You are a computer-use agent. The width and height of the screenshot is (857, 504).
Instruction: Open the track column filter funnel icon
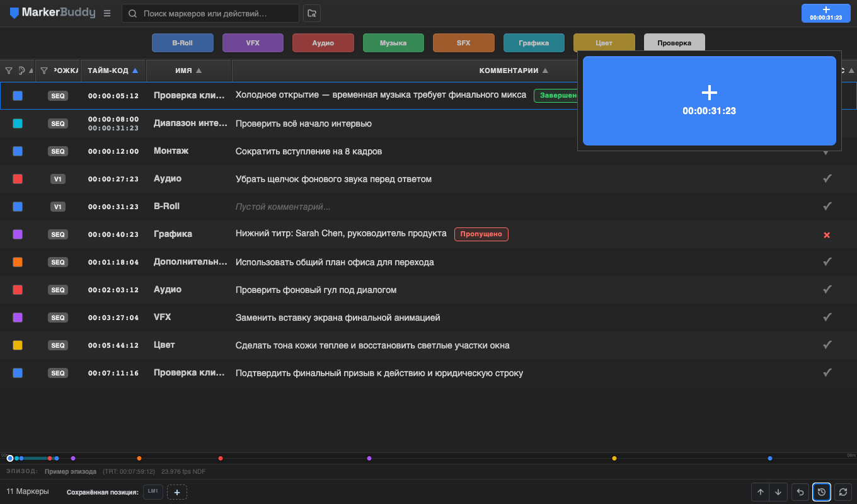point(44,71)
